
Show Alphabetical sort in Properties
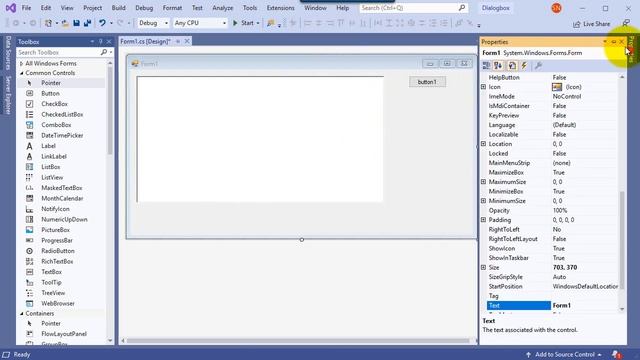(498, 65)
